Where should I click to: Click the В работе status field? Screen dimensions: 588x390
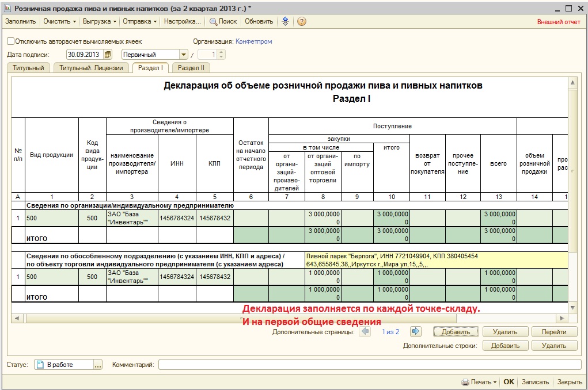coord(64,365)
